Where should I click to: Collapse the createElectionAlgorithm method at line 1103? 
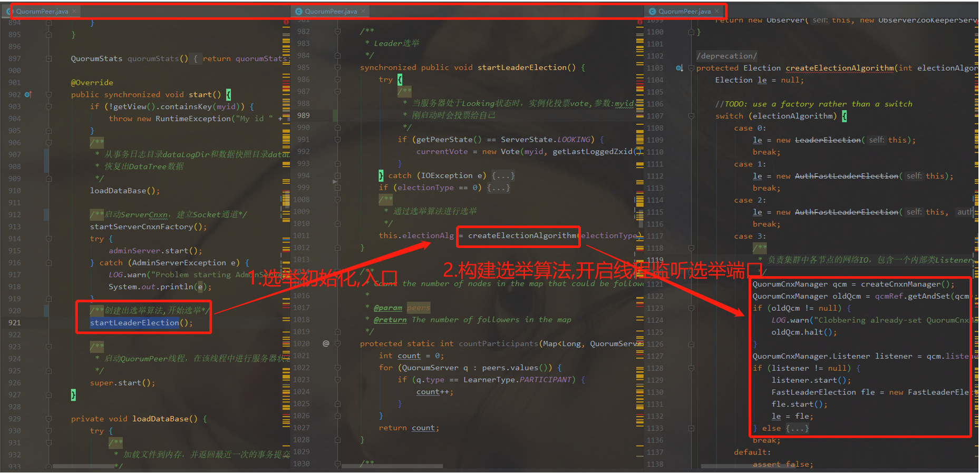click(691, 68)
